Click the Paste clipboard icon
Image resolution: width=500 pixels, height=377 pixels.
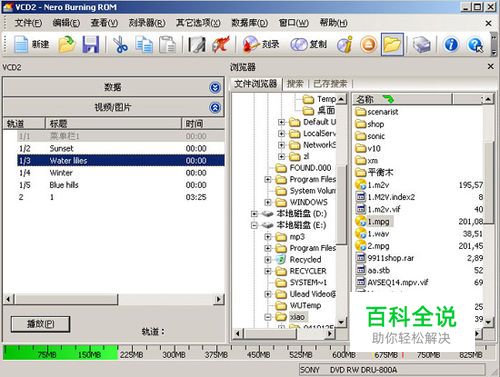pos(167,44)
